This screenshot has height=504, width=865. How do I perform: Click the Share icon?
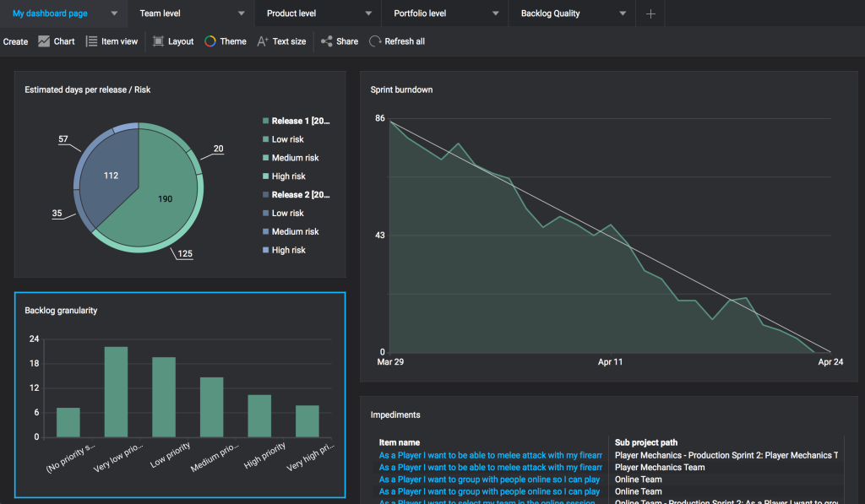point(326,41)
